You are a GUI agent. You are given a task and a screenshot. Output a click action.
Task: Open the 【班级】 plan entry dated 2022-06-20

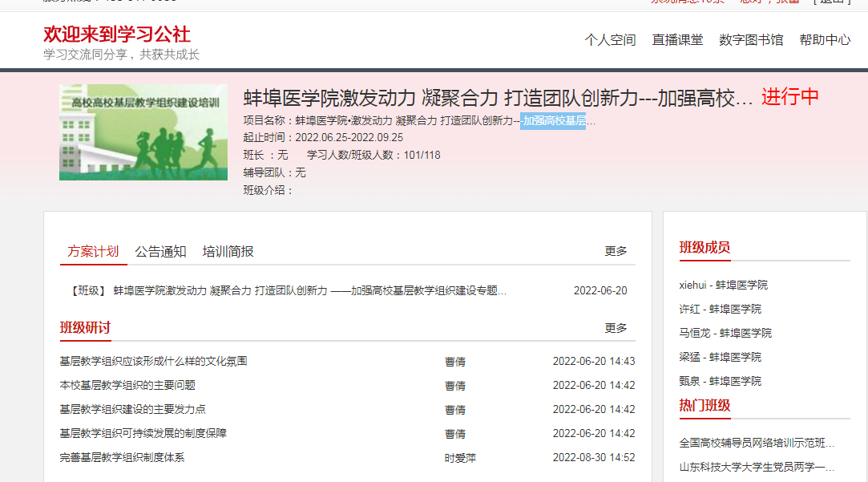[289, 290]
